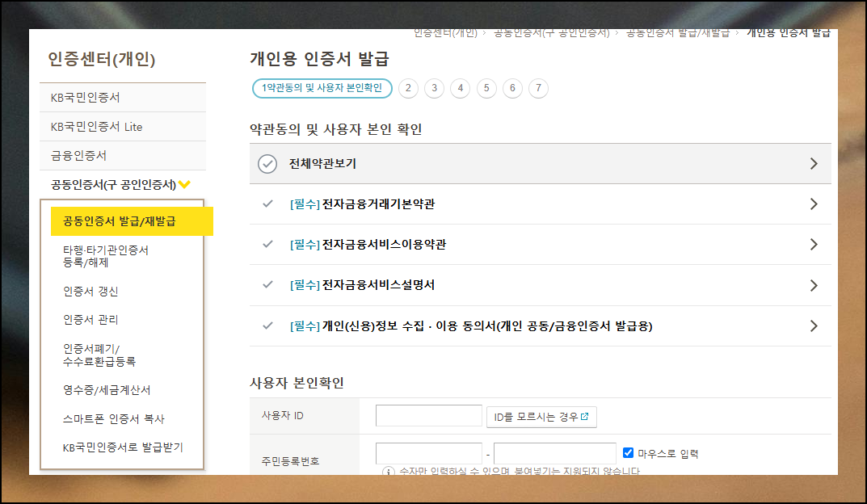The height and width of the screenshot is (504, 867).
Task: Open the KB국민인증서 Lite sidebar menu
Action: 123,127
